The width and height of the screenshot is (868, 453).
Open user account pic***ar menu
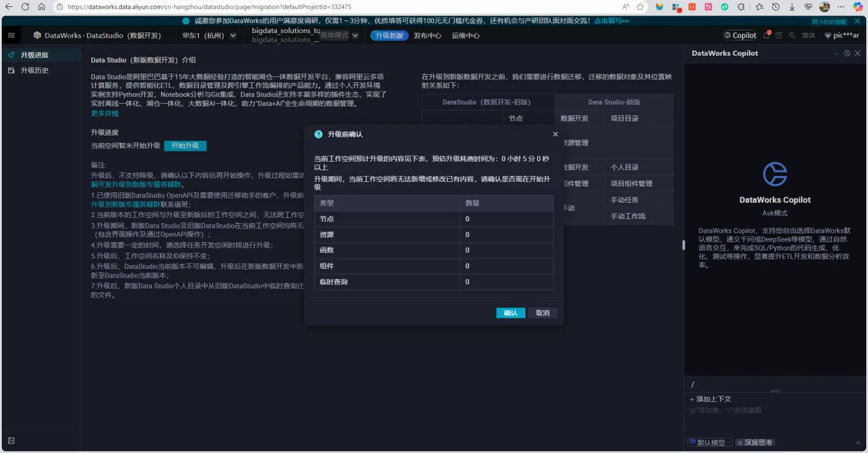coord(841,35)
